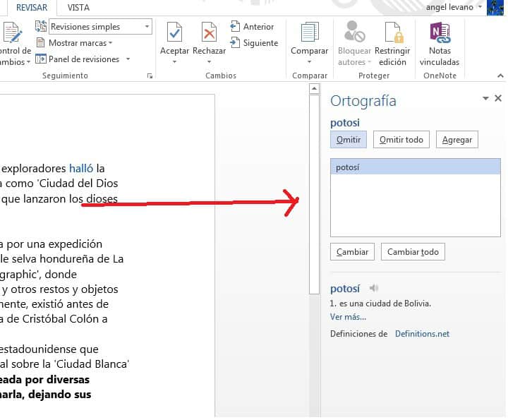
Task: Click the Rechazar change icon
Action: point(209,33)
